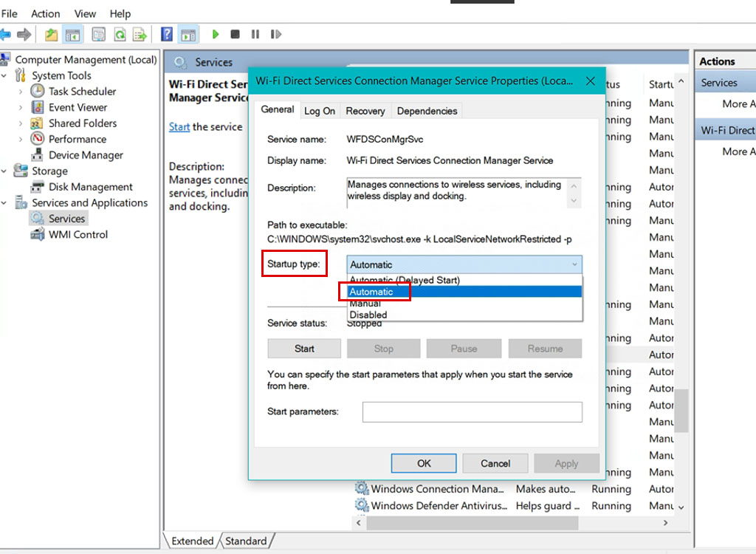The image size is (756, 554).
Task: Open the Startup type combo box
Action: pyautogui.click(x=464, y=264)
